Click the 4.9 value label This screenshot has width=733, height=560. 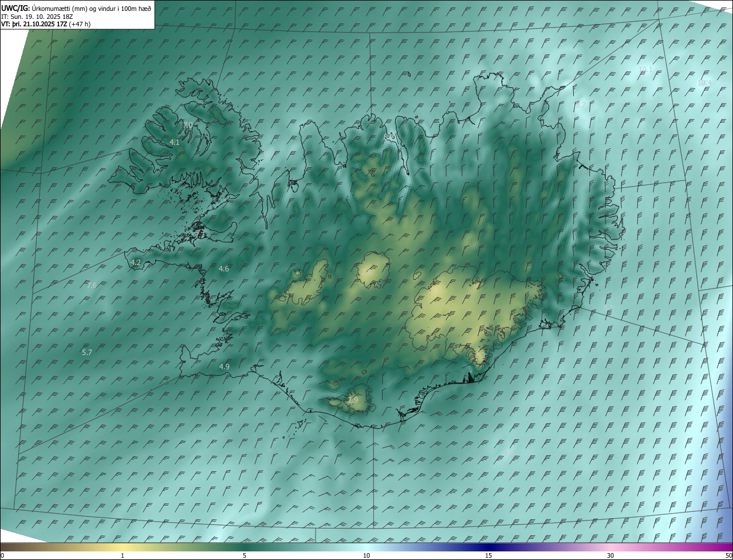click(224, 366)
